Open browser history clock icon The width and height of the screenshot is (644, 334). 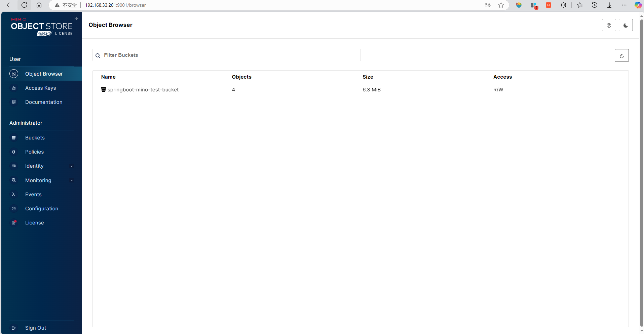point(595,5)
